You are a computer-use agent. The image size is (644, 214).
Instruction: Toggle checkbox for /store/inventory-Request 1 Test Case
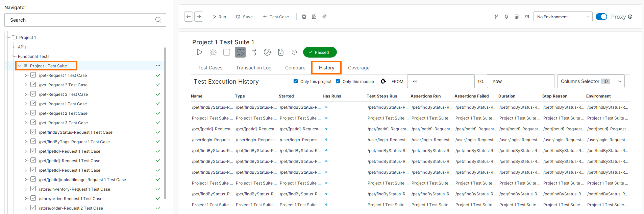[x=33, y=189]
